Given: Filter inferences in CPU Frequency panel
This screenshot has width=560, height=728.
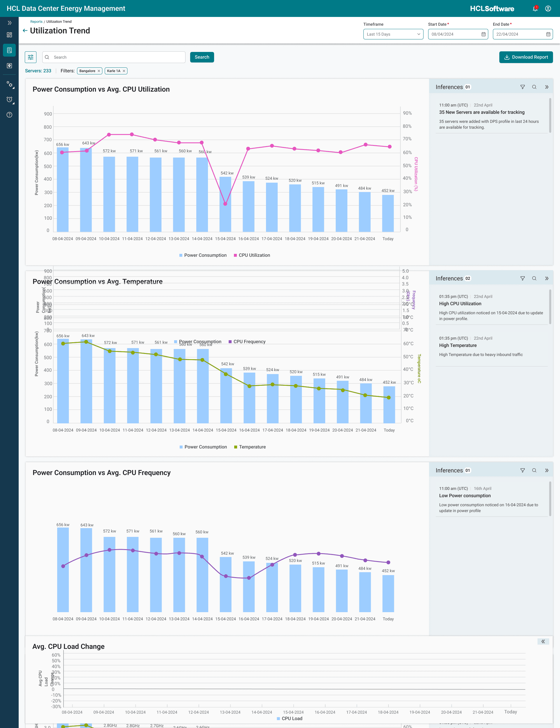Looking at the screenshot, I should (522, 470).
